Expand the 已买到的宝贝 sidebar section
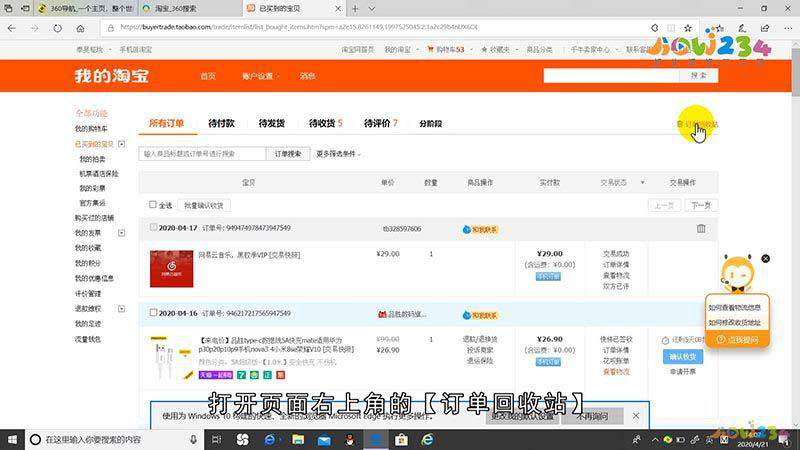Image resolution: width=800 pixels, height=450 pixels. click(121, 144)
